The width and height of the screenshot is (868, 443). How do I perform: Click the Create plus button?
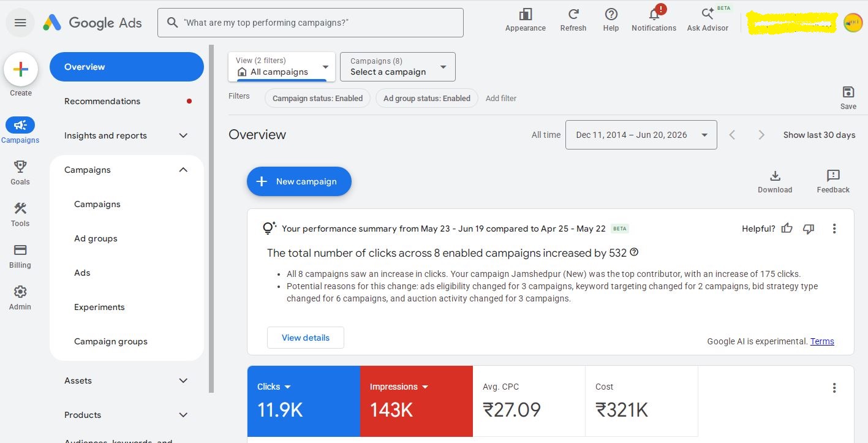21,69
